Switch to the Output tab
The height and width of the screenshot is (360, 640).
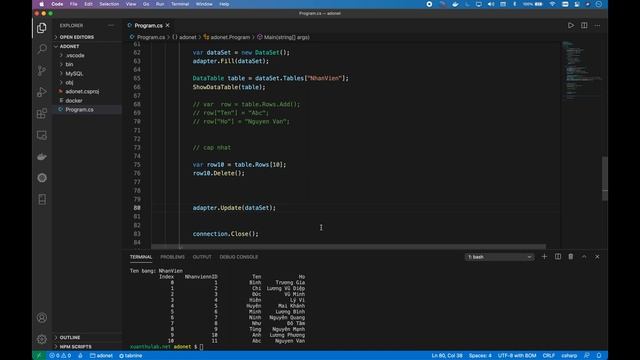coord(202,257)
